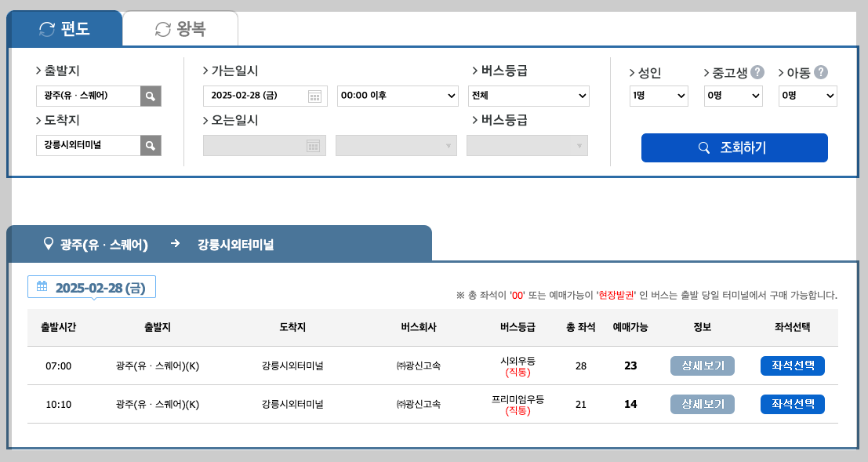Click the location pin icon on the route tab
This screenshot has width=868, height=462.
point(46,244)
